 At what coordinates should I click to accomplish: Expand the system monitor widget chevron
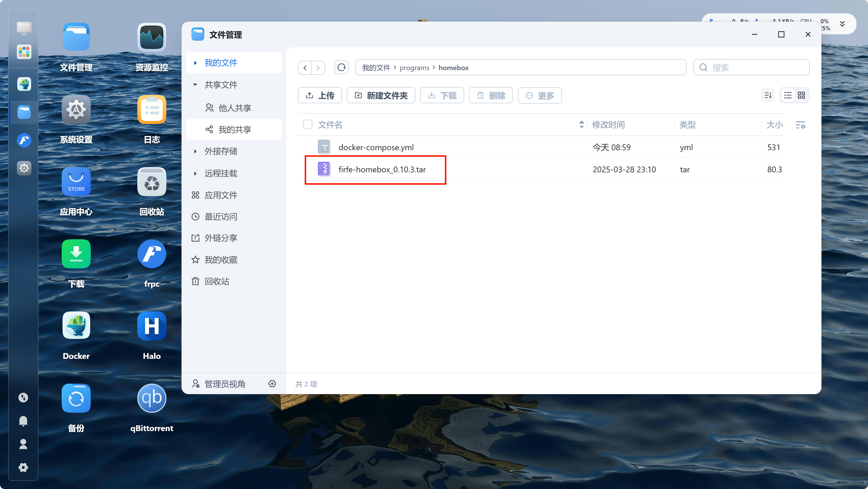click(842, 24)
